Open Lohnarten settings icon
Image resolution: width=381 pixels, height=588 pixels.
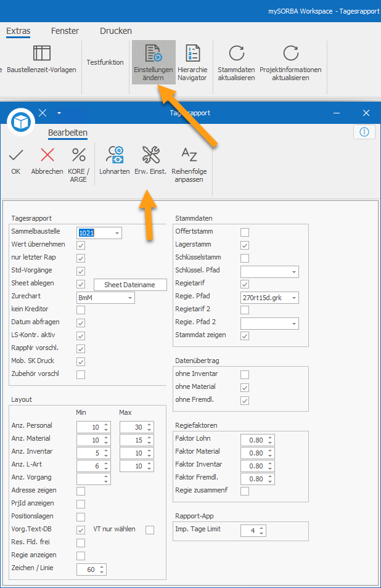click(x=115, y=155)
